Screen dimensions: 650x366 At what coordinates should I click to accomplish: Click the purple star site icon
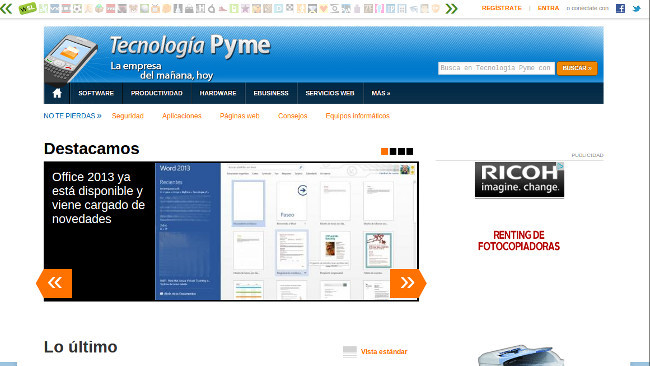(x=245, y=8)
